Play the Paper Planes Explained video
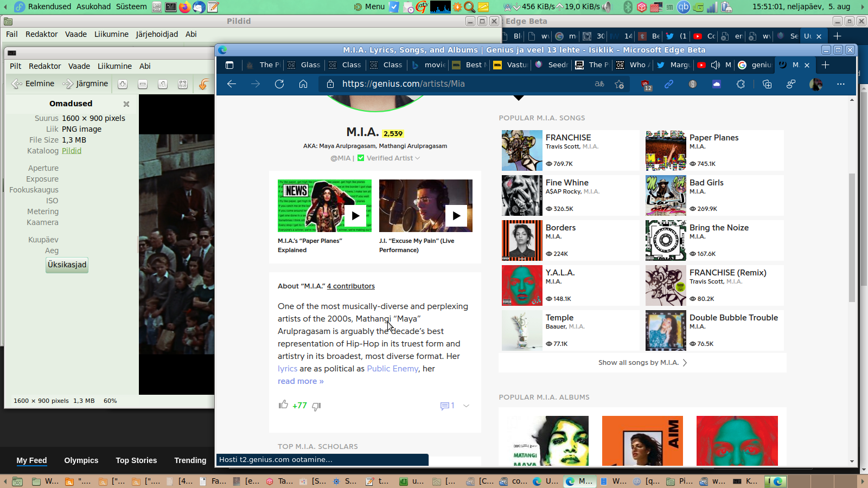The width and height of the screenshot is (868, 488). pos(355,215)
